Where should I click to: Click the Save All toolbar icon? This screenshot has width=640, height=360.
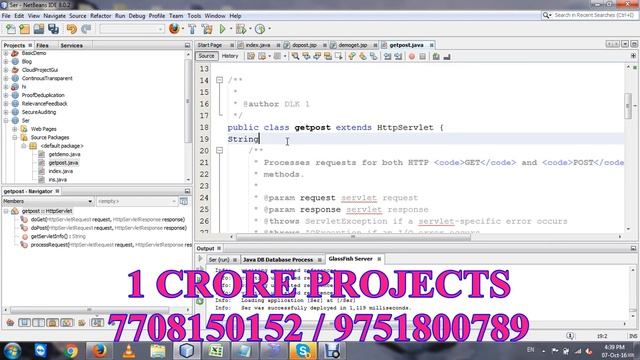pos(53,29)
